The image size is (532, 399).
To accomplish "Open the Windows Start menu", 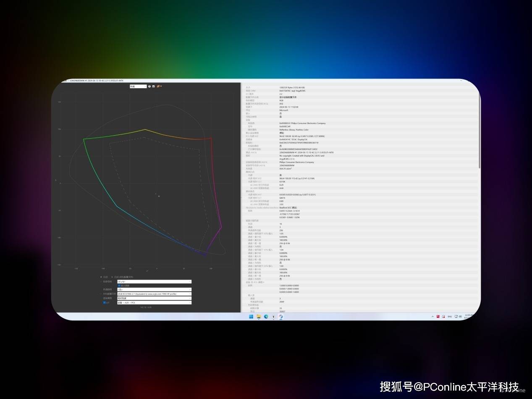I will click(251, 316).
